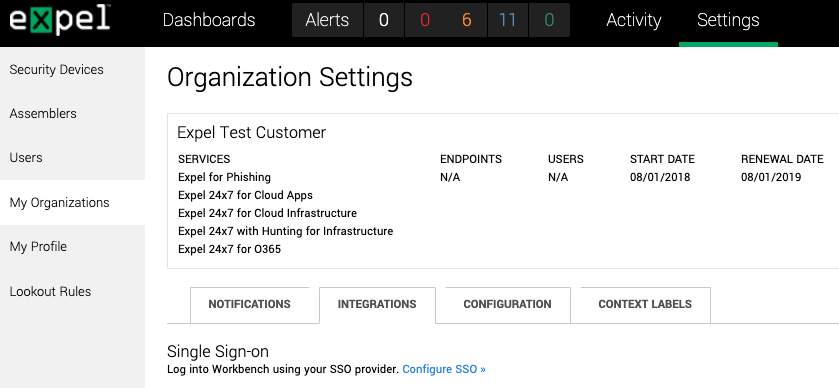Click the Users N/A value

pyautogui.click(x=558, y=177)
